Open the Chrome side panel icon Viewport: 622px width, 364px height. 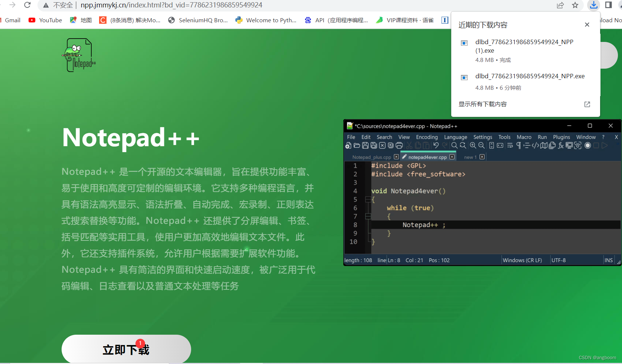pyautogui.click(x=609, y=5)
